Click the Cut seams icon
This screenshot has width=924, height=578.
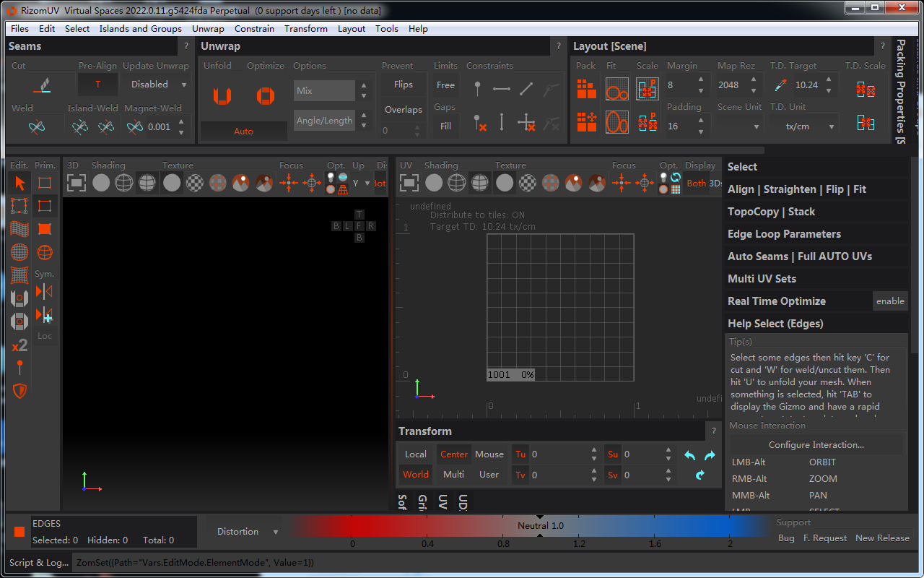click(43, 85)
